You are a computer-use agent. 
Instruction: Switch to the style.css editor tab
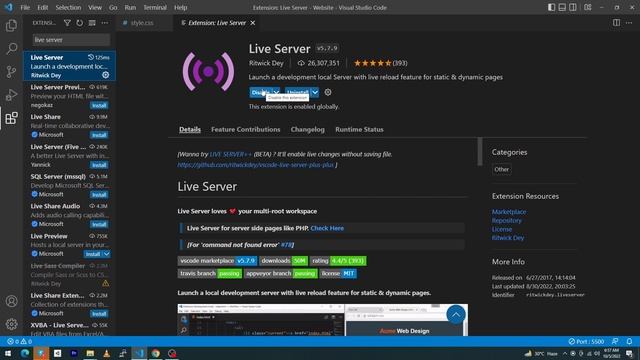pos(142,23)
